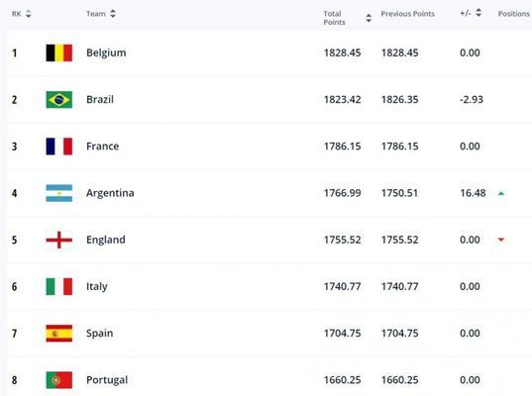Sort table by RK column arrows

tap(29, 14)
